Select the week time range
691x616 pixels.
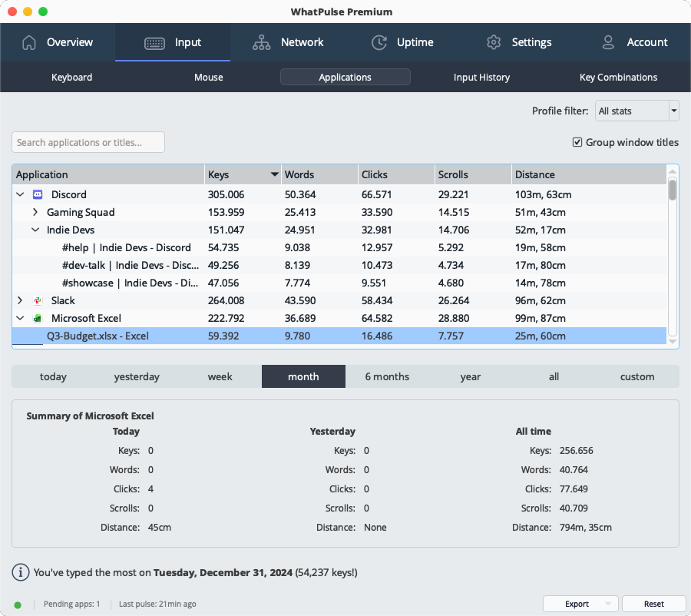coord(220,376)
